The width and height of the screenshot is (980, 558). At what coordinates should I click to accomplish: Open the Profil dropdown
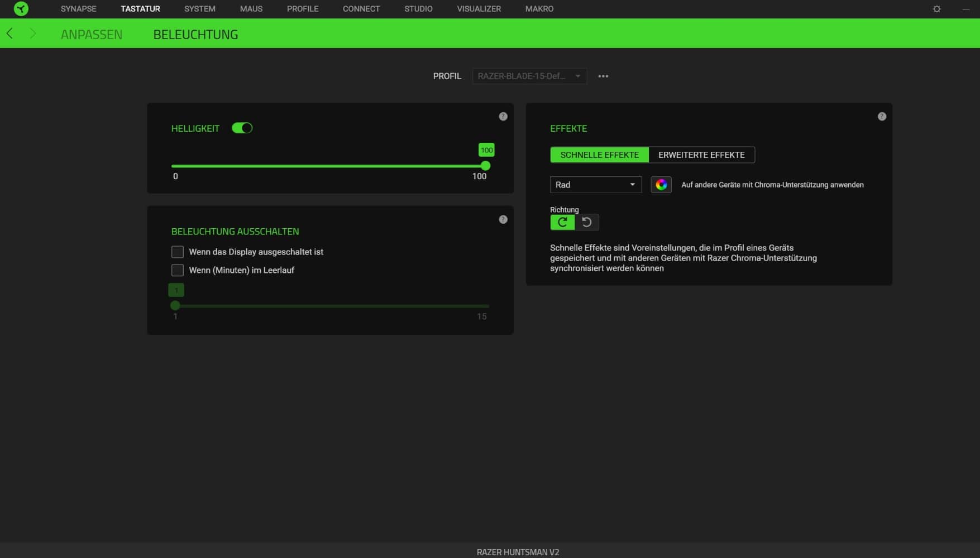(x=529, y=76)
